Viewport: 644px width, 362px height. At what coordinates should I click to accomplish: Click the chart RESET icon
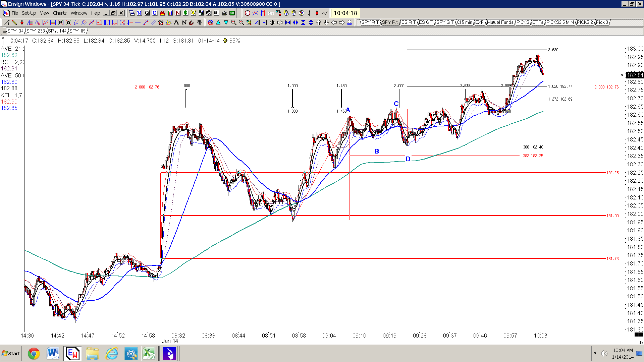click(350, 22)
